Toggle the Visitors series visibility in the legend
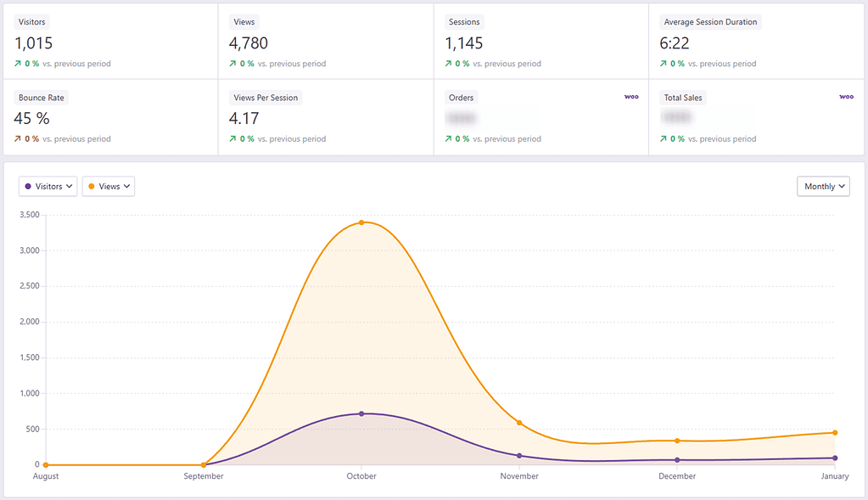This screenshot has height=500, width=868. click(48, 186)
